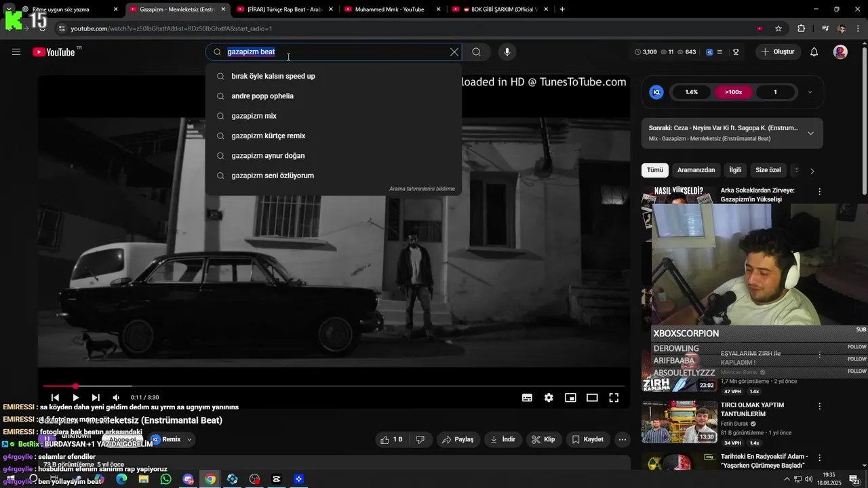Viewport: 868px width, 488px height.
Task: Start voice search with microphone
Action: point(507,52)
